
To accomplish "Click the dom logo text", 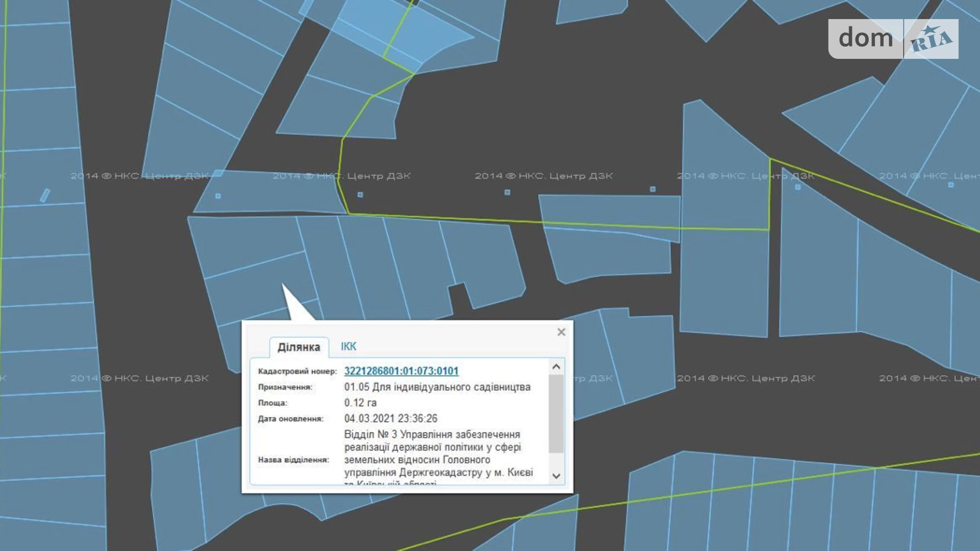I will 866,38.
